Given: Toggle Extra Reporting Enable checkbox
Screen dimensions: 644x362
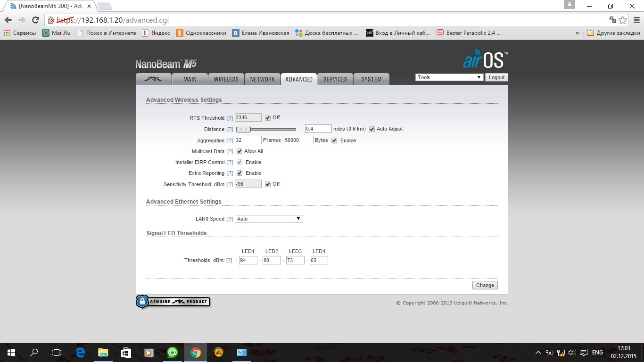Looking at the screenshot, I should [x=239, y=173].
